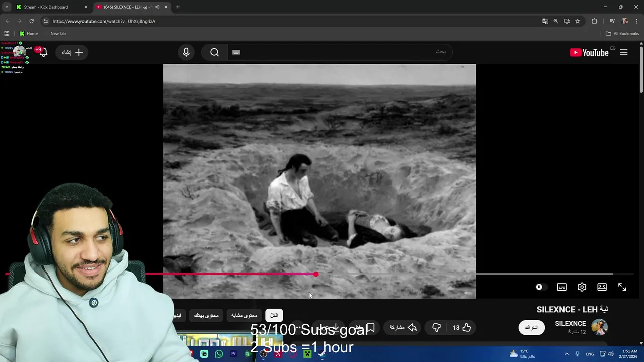The width and height of the screenshot is (644, 362).
Task: Open the on-screen keyboard in search box
Action: [x=236, y=52]
